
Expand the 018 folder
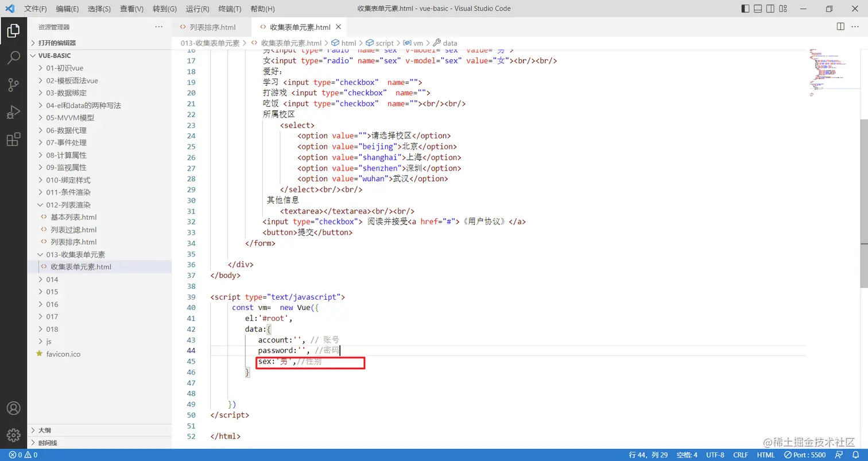click(100, 329)
